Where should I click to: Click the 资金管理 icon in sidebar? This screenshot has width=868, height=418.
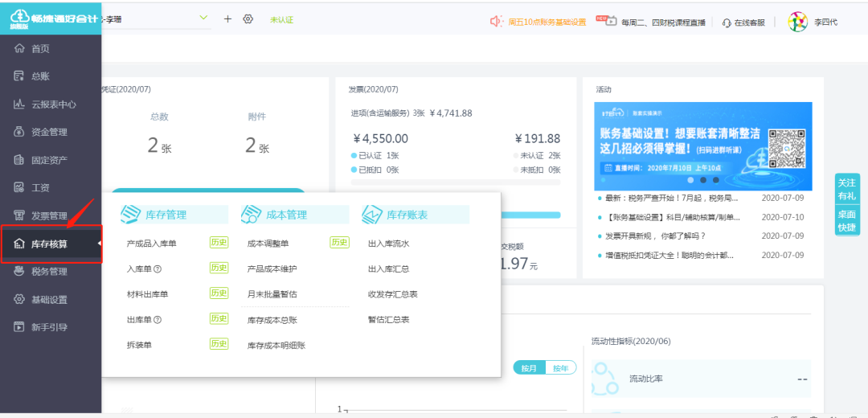click(x=20, y=132)
